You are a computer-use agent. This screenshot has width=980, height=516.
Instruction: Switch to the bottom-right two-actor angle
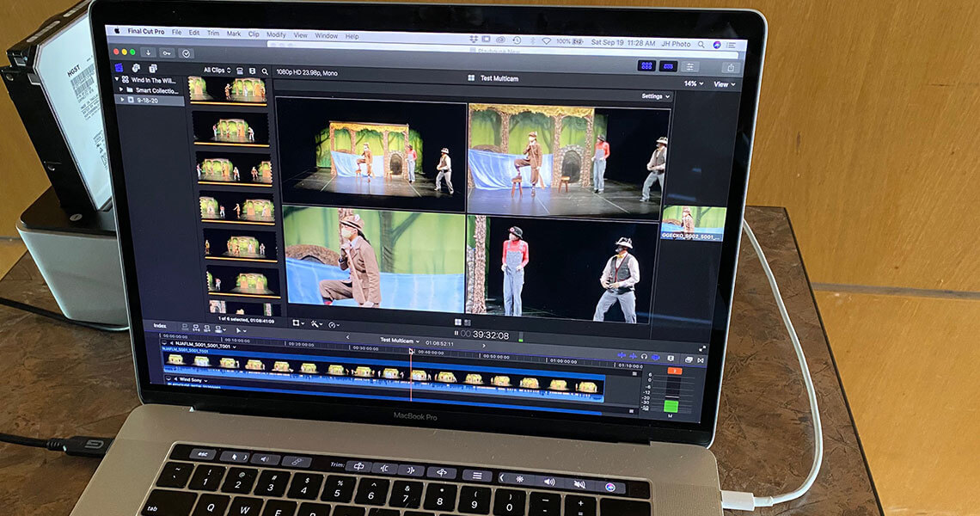562,269
